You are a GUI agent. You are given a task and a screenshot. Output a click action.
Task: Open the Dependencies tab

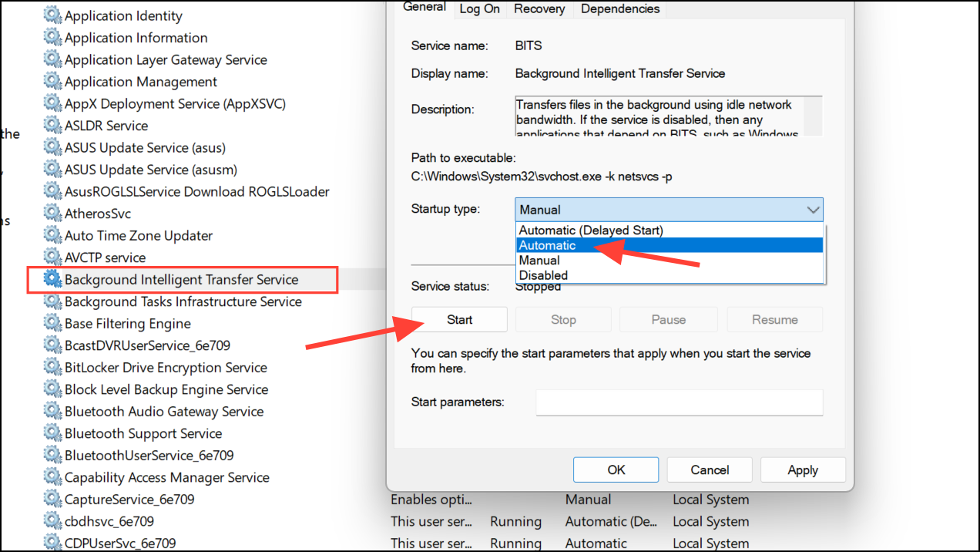(x=619, y=9)
